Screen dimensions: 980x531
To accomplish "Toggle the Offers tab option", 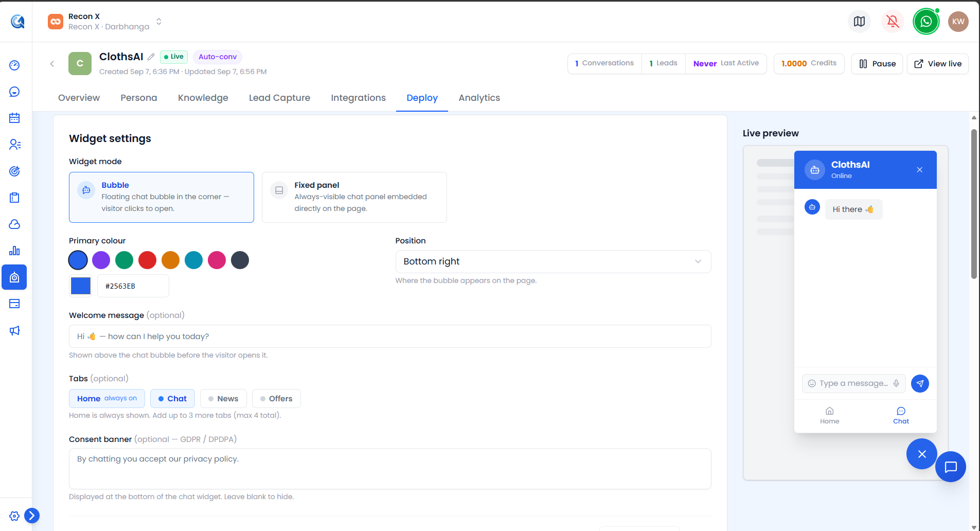I will click(276, 399).
